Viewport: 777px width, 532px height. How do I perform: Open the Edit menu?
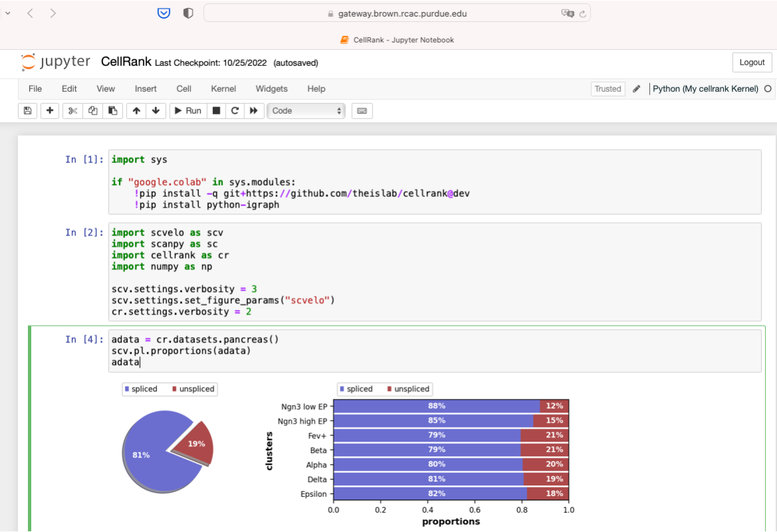pos(69,88)
